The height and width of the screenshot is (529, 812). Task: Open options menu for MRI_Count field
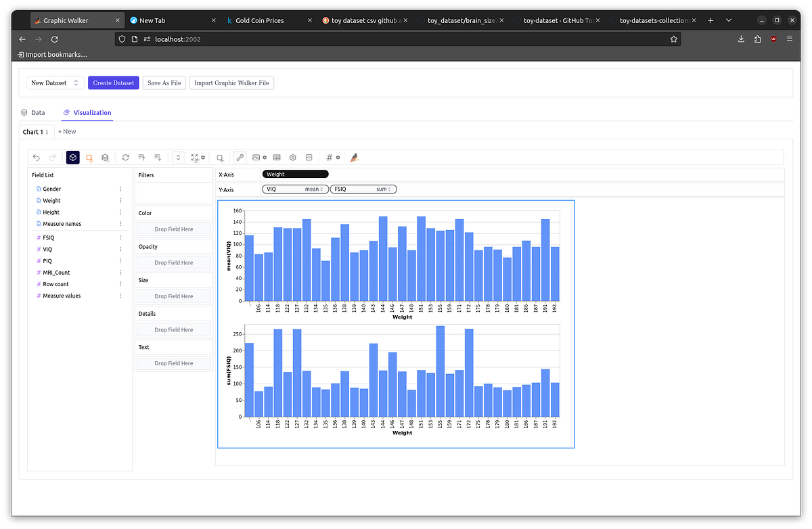tap(121, 273)
